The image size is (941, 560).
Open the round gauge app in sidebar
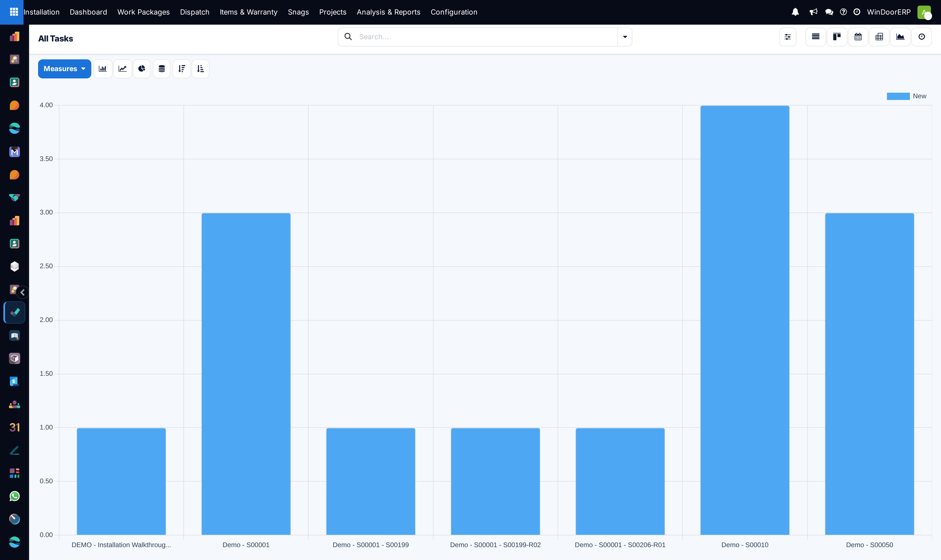pos(14,519)
